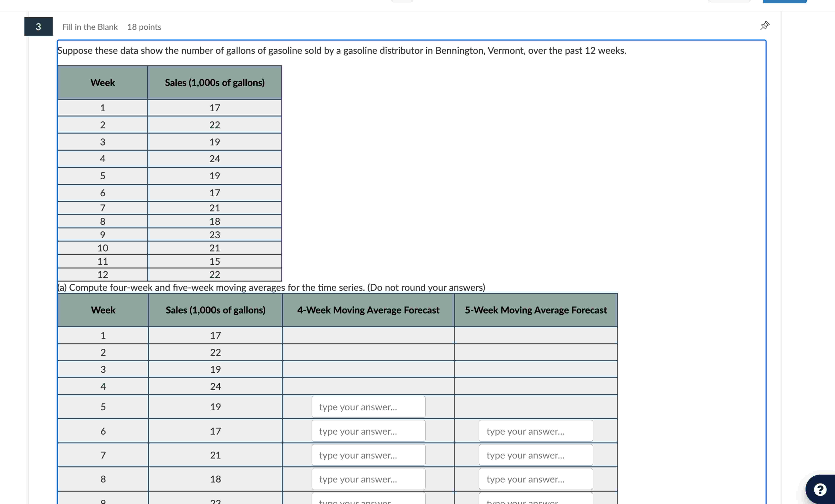Select week 7 four-week forecast answer box
The image size is (835, 504).
pos(368,455)
